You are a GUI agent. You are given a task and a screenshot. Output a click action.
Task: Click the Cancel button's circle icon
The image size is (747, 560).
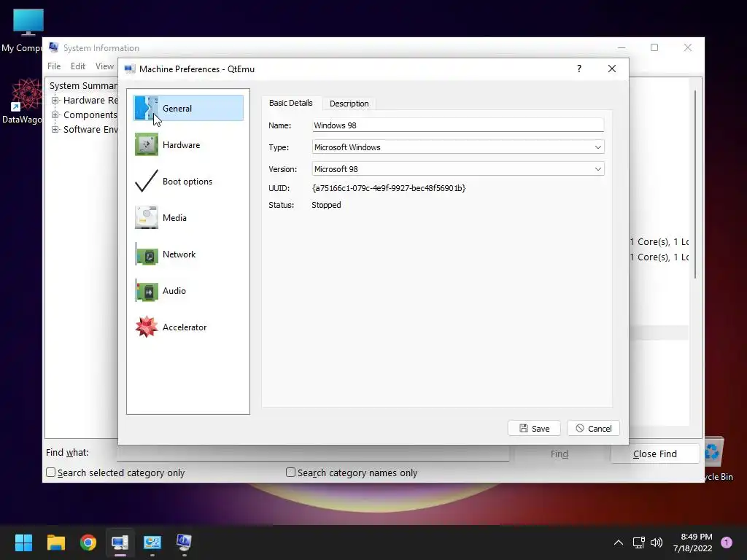[580, 428]
